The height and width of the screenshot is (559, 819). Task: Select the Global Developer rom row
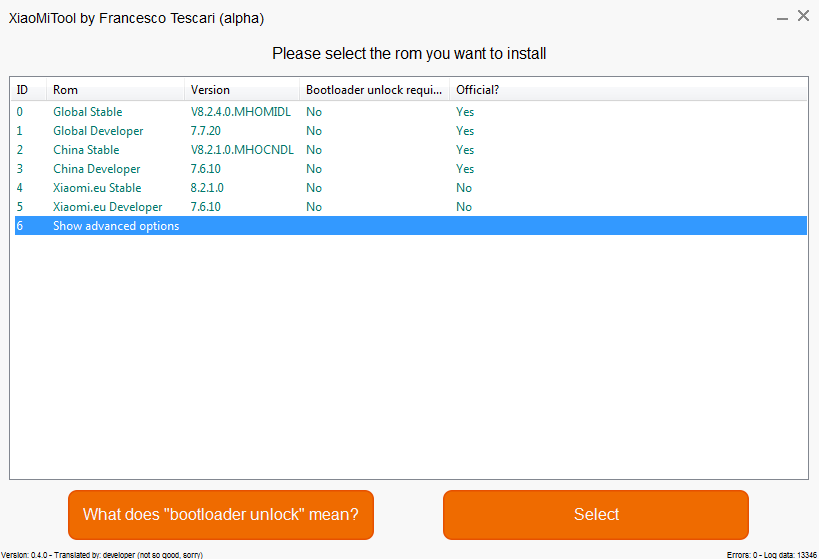point(98,131)
